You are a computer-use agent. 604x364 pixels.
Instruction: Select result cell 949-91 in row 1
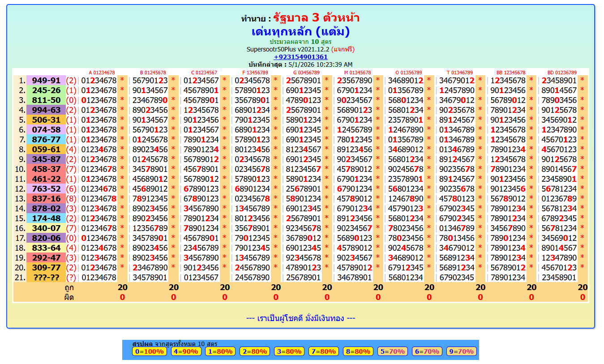click(46, 81)
